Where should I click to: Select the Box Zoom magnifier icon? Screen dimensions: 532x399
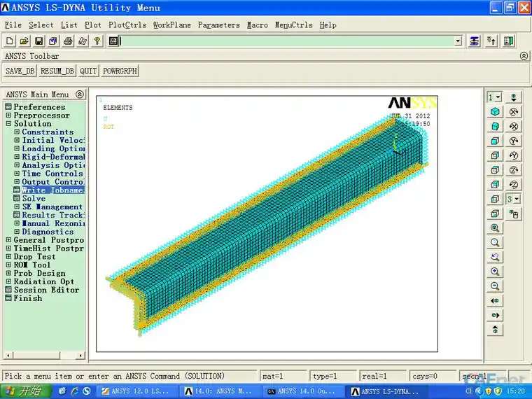(495, 243)
